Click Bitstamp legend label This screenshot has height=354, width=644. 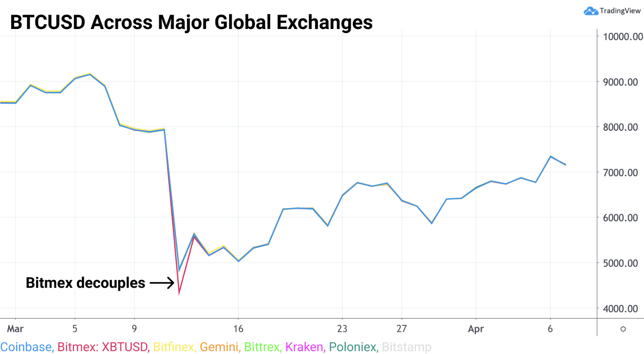[x=406, y=346]
